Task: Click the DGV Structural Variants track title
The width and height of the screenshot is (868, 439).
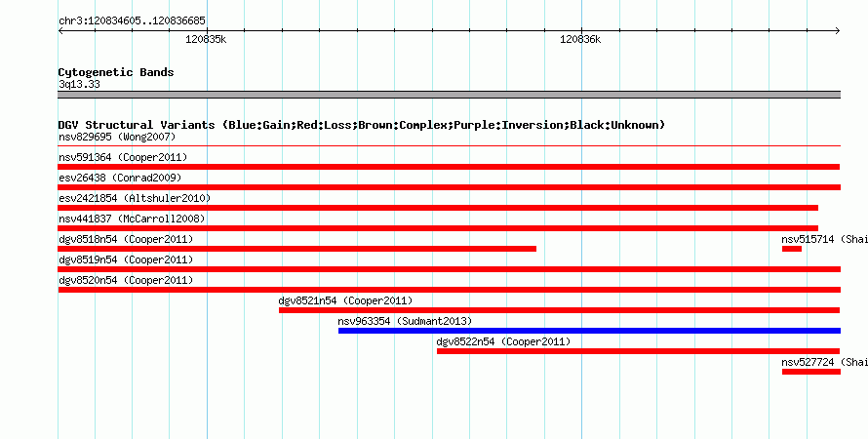Action: coord(362,125)
